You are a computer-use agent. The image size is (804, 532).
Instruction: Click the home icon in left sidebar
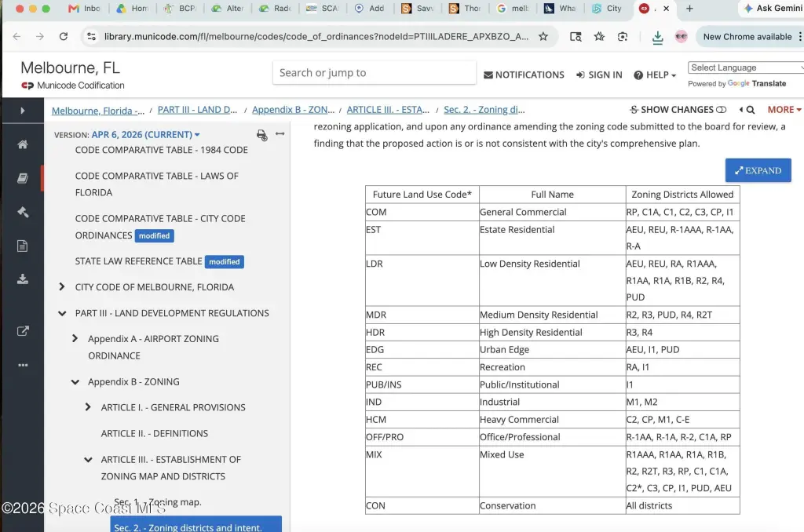(x=23, y=144)
